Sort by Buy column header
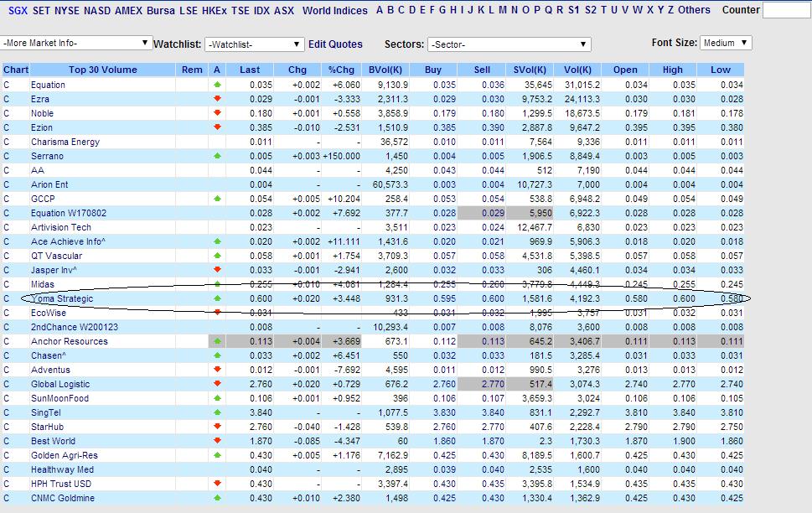 [x=433, y=70]
